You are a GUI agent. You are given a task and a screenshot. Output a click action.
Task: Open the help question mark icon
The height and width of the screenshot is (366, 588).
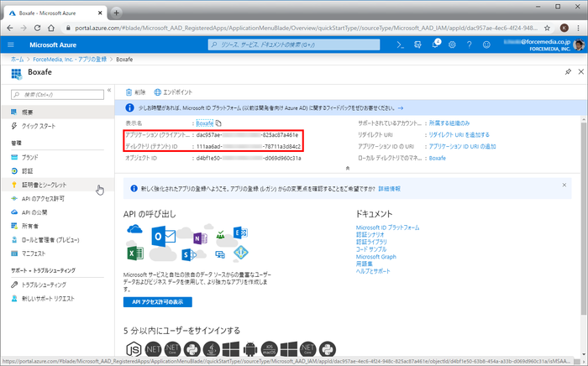[x=469, y=45]
